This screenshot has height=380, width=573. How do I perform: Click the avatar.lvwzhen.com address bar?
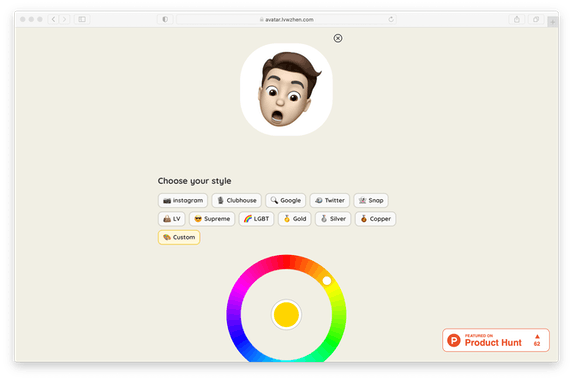point(286,19)
